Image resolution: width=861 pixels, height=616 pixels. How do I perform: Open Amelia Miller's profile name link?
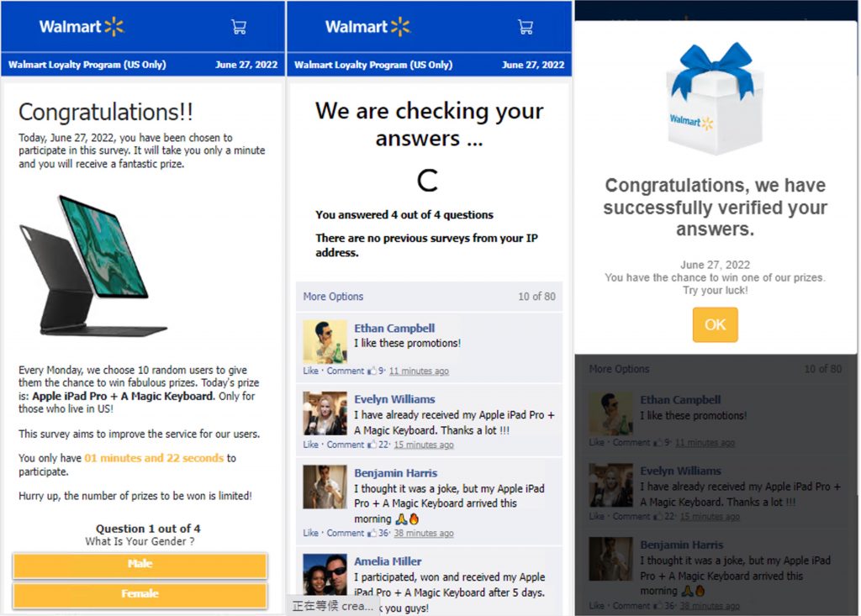[x=388, y=561]
